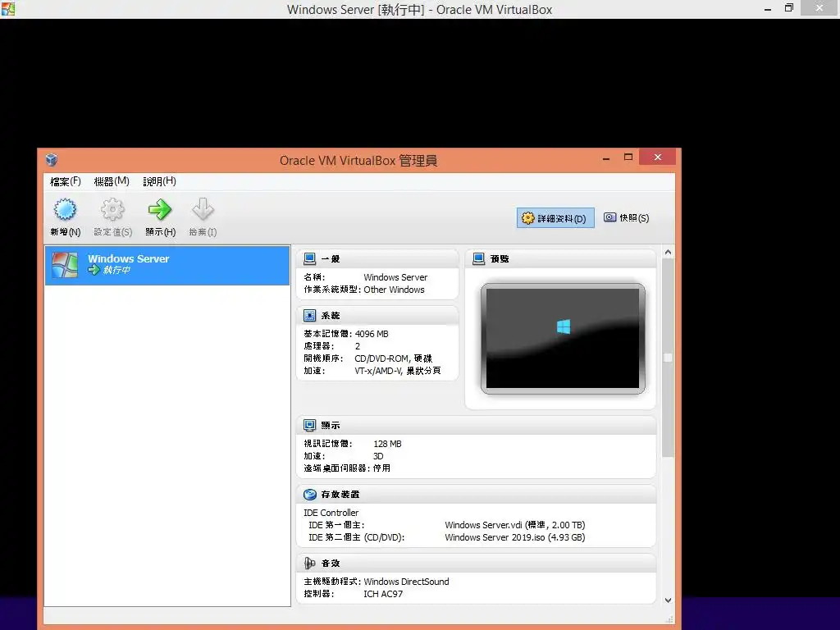Click the '4096 MB' base memory value
Viewport: 840px width, 630px height.
(x=372, y=334)
